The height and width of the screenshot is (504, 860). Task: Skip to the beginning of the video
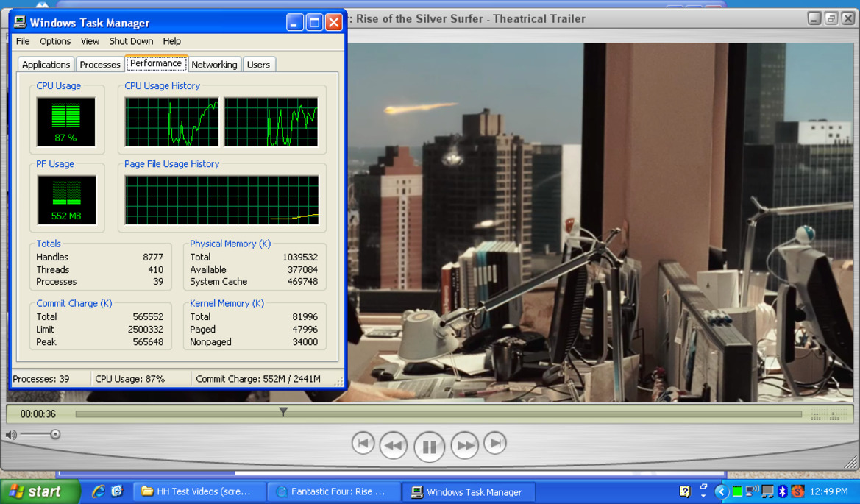[363, 443]
